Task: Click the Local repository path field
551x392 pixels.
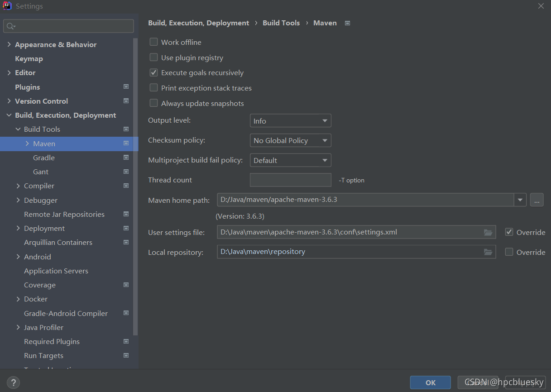Action: pyautogui.click(x=356, y=252)
